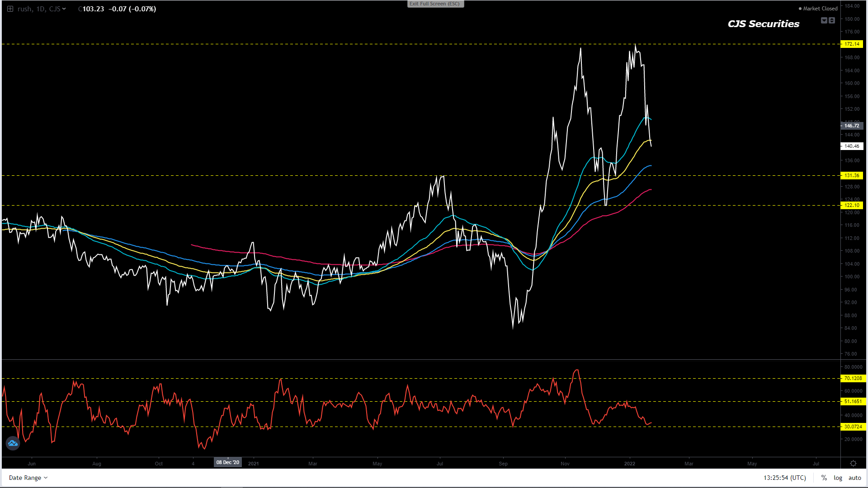Click the pane collapse down-arrow icon

(x=824, y=20)
